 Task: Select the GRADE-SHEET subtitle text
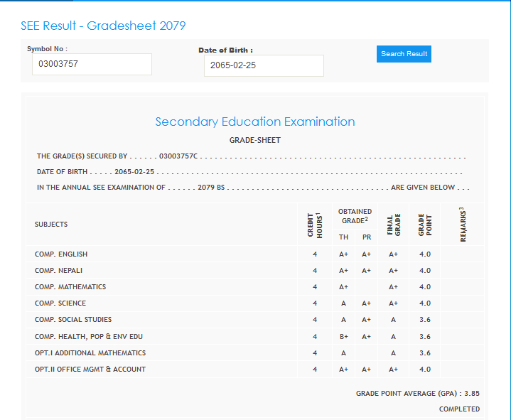coord(254,140)
